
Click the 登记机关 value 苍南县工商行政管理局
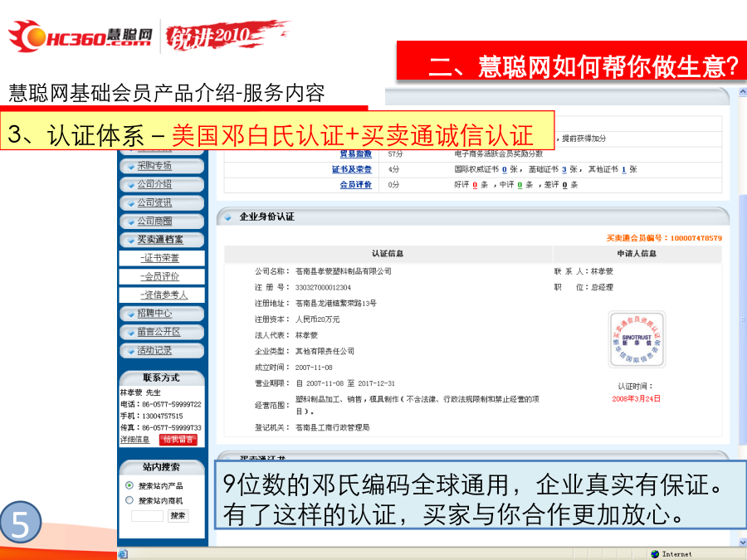point(333,427)
